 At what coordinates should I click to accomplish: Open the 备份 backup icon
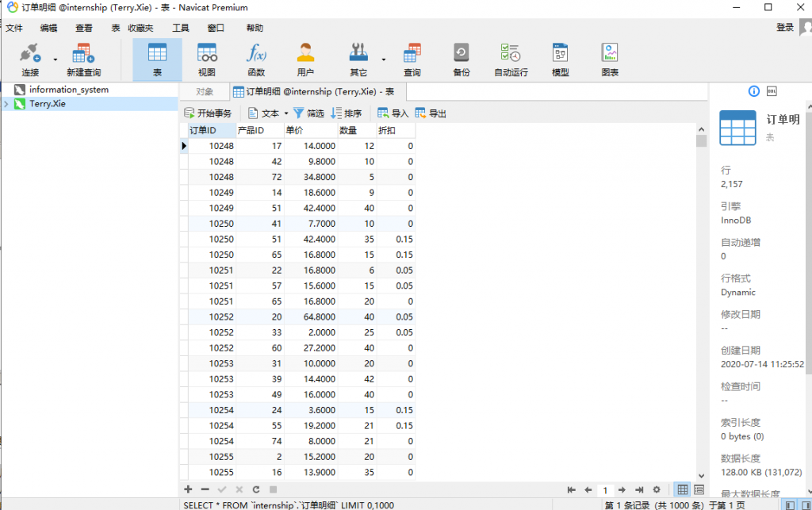coord(461,60)
